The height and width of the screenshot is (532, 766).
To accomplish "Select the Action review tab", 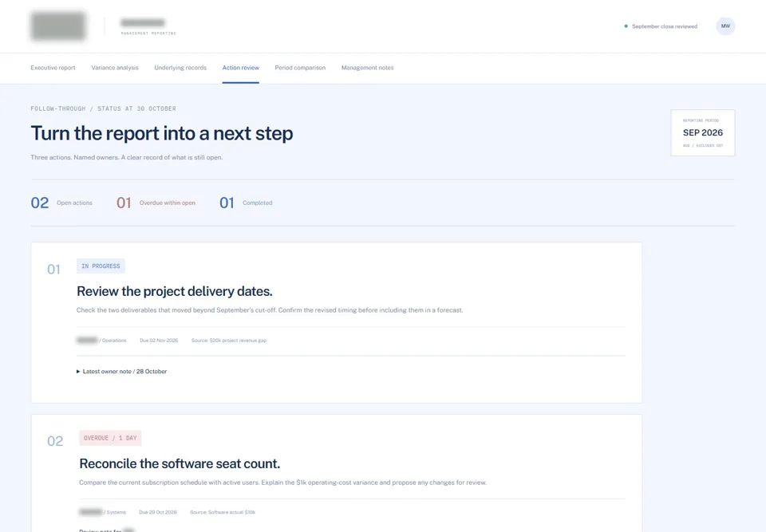I will 241,68.
